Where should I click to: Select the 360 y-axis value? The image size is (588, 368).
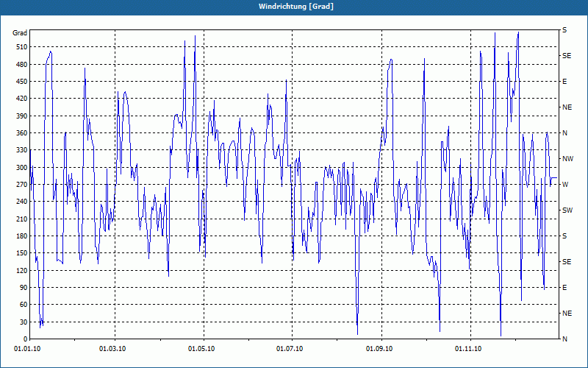(22, 133)
